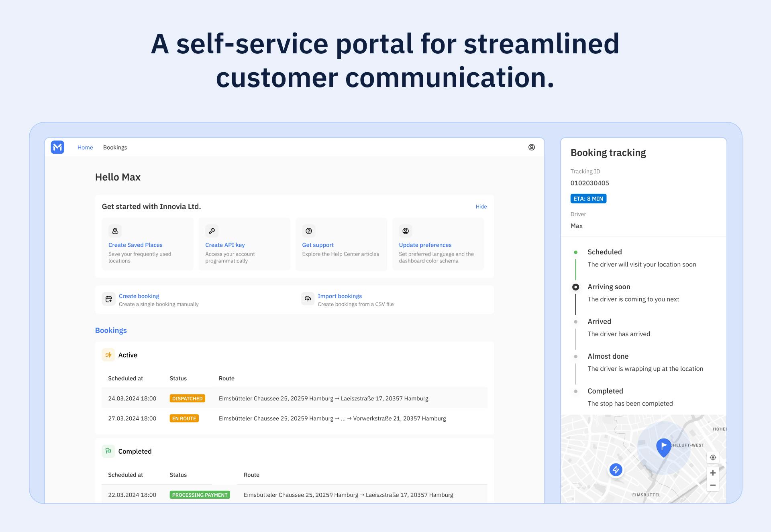Switch to the Bookings tab
The width and height of the screenshot is (771, 532).
pyautogui.click(x=115, y=147)
